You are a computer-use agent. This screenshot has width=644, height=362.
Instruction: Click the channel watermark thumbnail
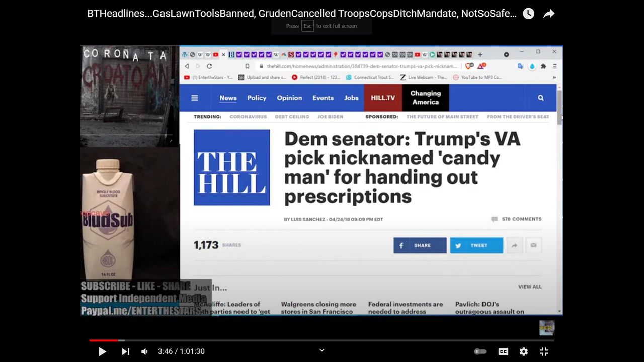(x=546, y=328)
